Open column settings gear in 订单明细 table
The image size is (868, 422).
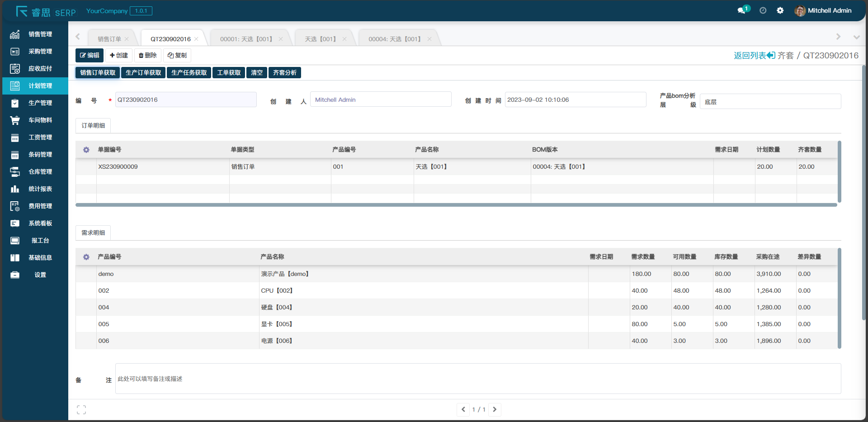pyautogui.click(x=86, y=150)
